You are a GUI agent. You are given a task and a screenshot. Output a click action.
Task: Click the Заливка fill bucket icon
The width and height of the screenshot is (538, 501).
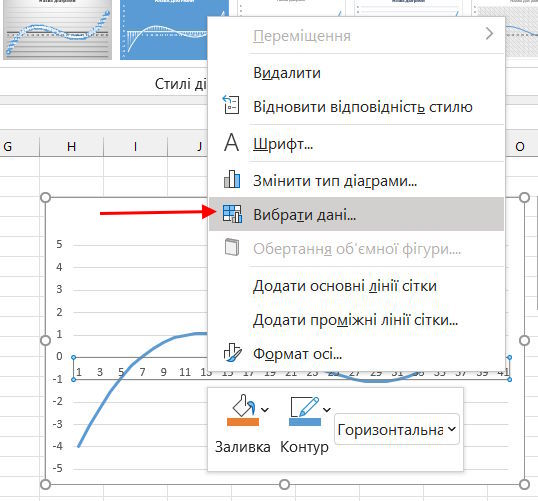click(x=243, y=410)
